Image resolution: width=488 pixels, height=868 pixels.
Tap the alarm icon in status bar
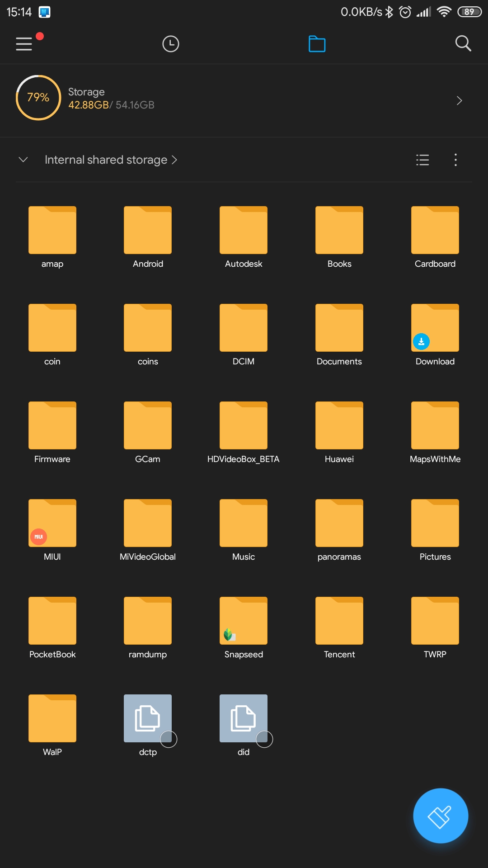tap(405, 12)
